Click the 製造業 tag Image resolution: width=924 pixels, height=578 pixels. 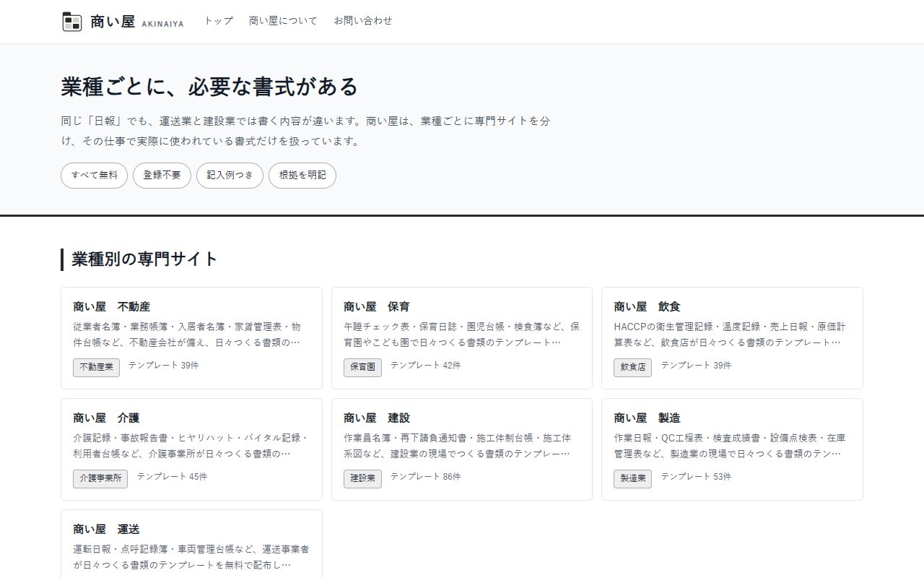[632, 478]
